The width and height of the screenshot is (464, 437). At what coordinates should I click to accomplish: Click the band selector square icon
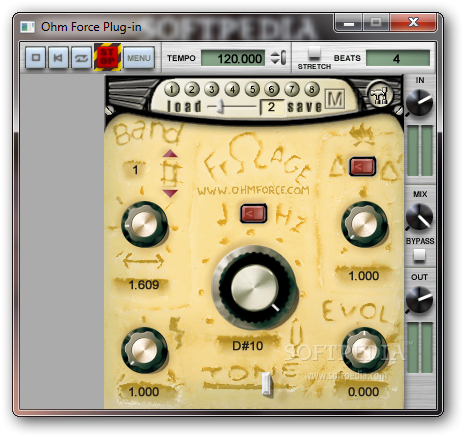click(171, 174)
